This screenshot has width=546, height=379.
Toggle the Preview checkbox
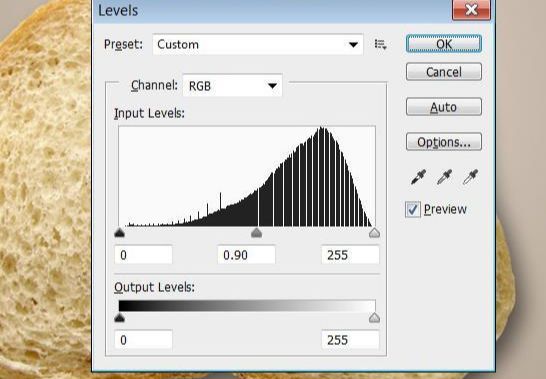tap(413, 209)
